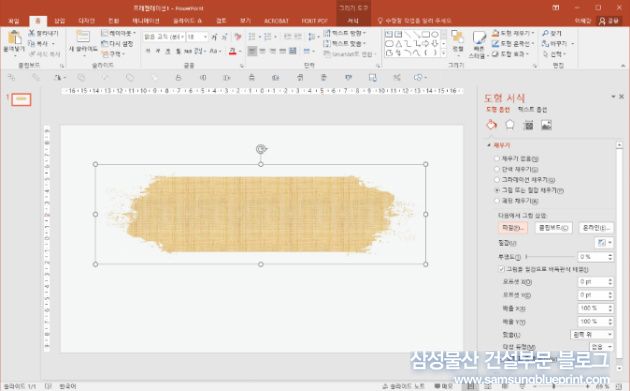This screenshot has height=391, width=630.
Task: Click the File (파일)... picture source button
Action: click(x=512, y=228)
